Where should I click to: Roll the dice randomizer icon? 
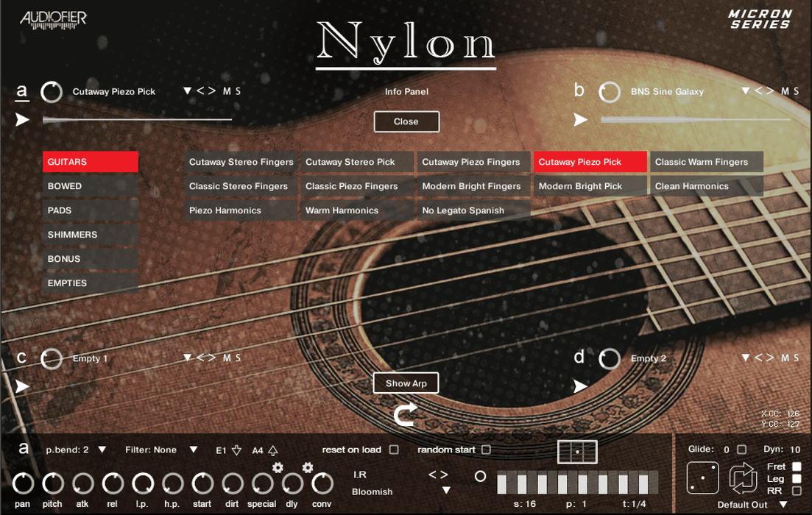click(702, 477)
